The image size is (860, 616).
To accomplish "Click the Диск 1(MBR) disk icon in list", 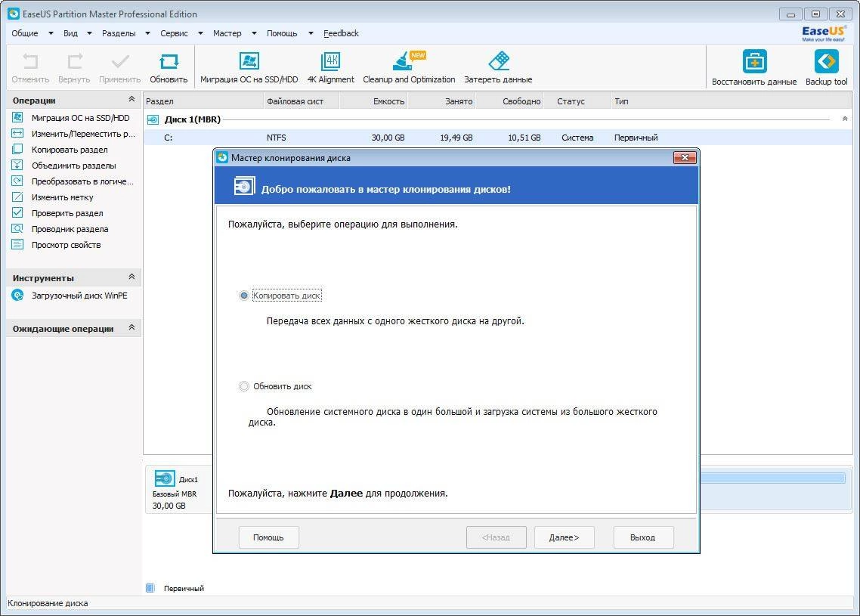I will tap(153, 119).
